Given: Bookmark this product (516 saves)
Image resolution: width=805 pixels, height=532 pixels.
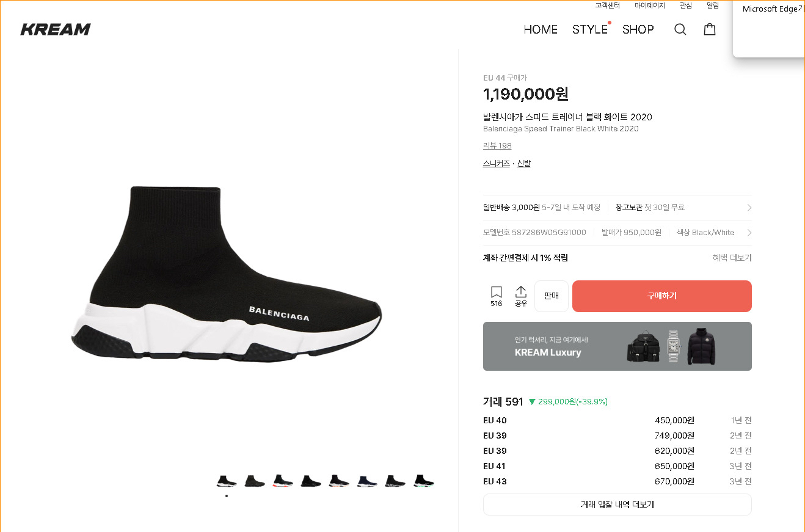Looking at the screenshot, I should point(496,296).
